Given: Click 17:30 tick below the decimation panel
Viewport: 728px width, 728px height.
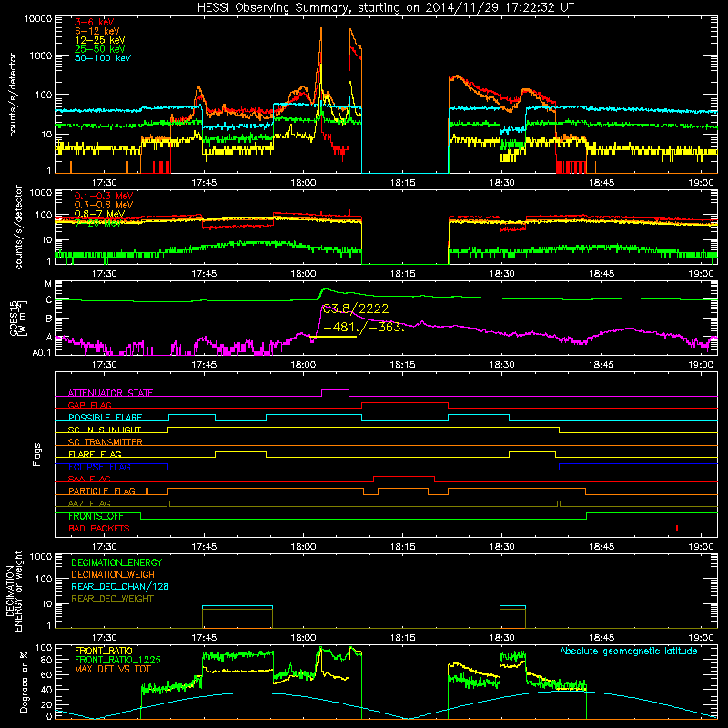Looking at the screenshot, I should coord(104,638).
